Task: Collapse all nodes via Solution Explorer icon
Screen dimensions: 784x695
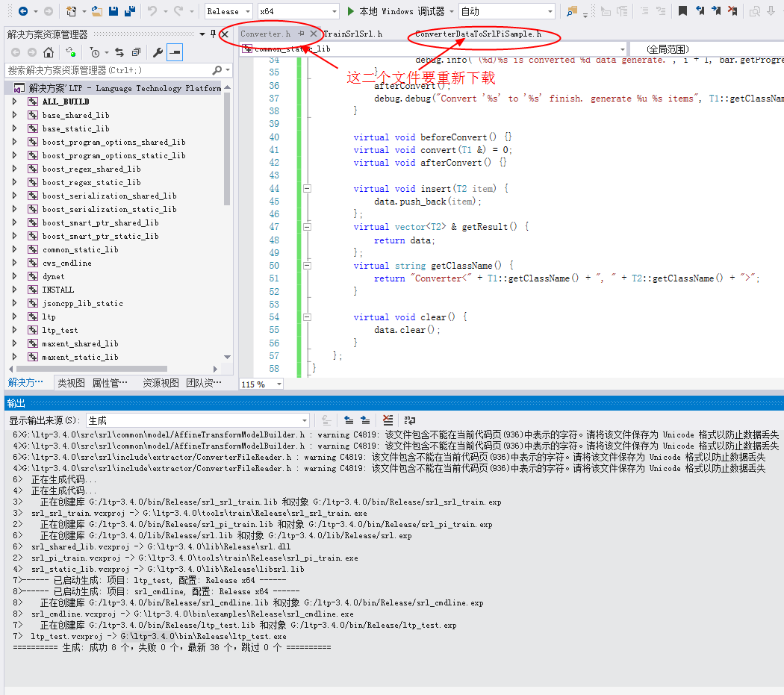Action: [136, 52]
